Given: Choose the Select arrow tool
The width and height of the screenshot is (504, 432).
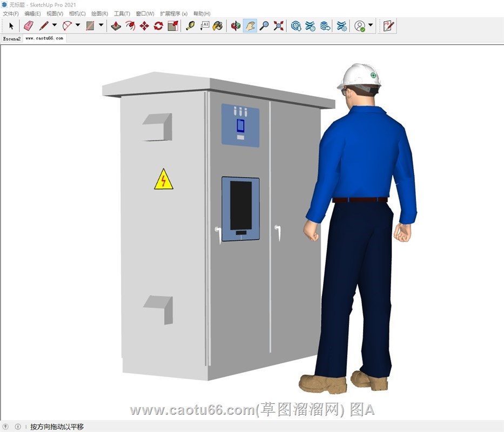Looking at the screenshot, I should 11,26.
